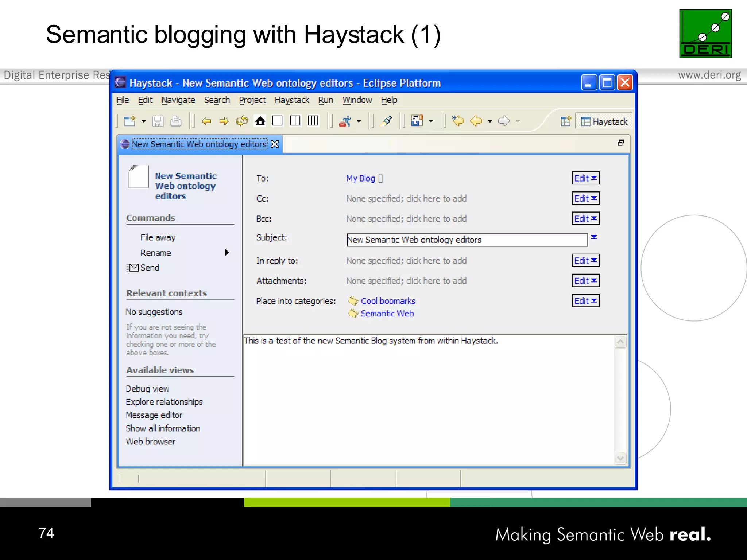Open the Edit menu
Image resolution: width=747 pixels, height=560 pixels.
tap(145, 100)
